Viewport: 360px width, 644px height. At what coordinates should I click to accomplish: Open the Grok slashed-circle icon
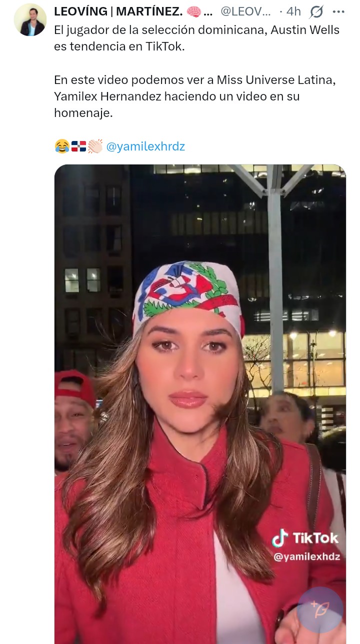click(x=316, y=11)
